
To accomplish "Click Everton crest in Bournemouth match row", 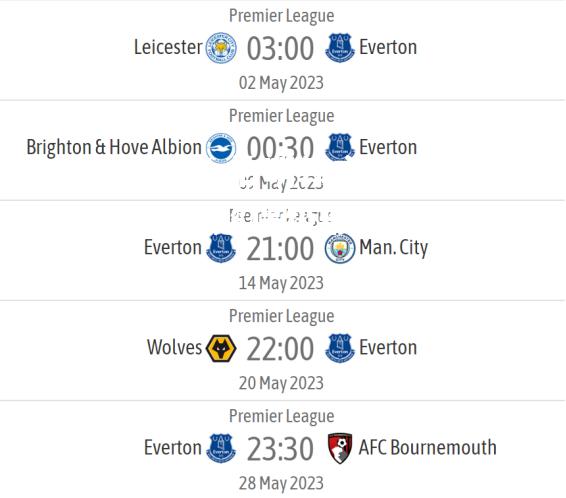I will (x=221, y=448).
